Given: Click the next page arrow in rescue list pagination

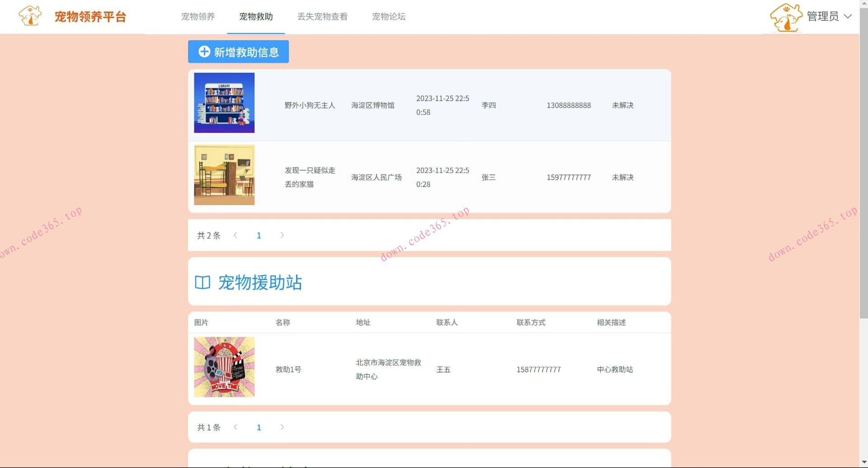Looking at the screenshot, I should 282,235.
